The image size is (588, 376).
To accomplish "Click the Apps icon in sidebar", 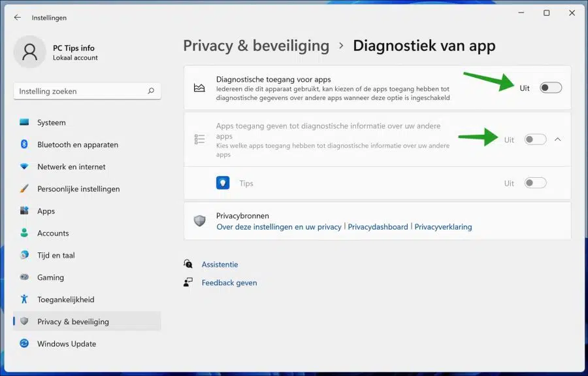I will [24, 211].
